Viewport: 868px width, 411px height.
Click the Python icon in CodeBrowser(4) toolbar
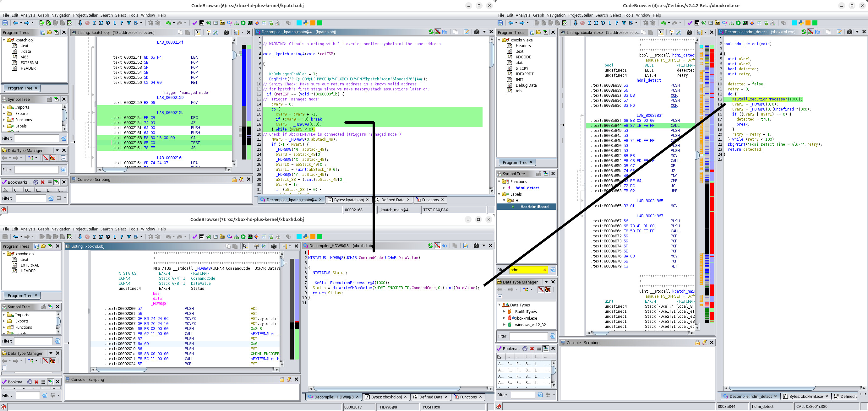pos(801,23)
